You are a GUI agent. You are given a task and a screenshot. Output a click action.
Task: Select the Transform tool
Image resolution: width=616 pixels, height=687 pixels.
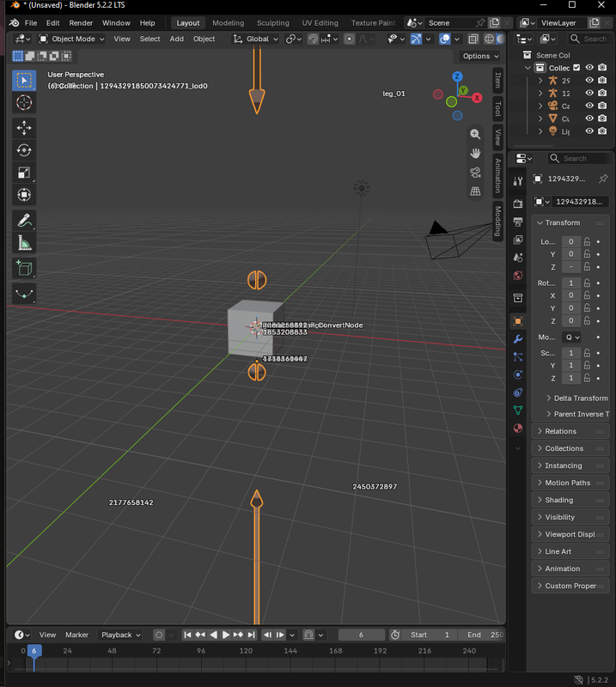24,195
